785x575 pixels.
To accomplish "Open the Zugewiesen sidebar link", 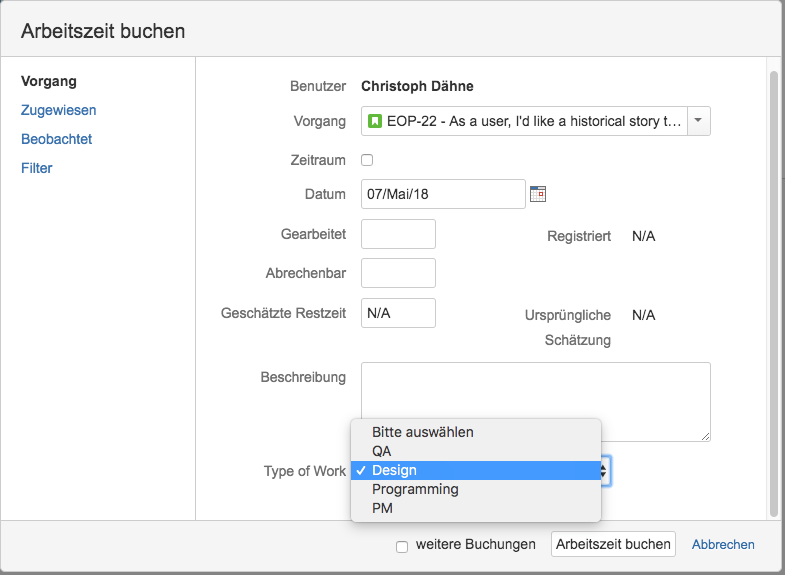I will click(x=59, y=110).
